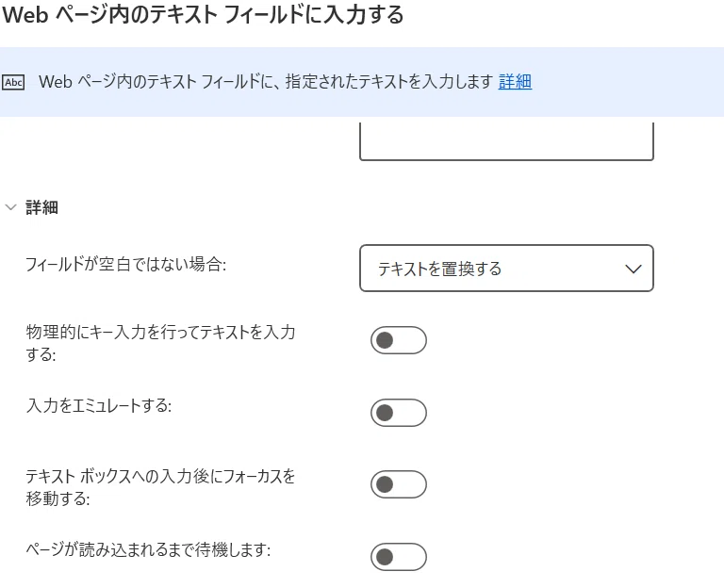Click the down arrow of the field-not-empty dropdown

[x=633, y=269]
